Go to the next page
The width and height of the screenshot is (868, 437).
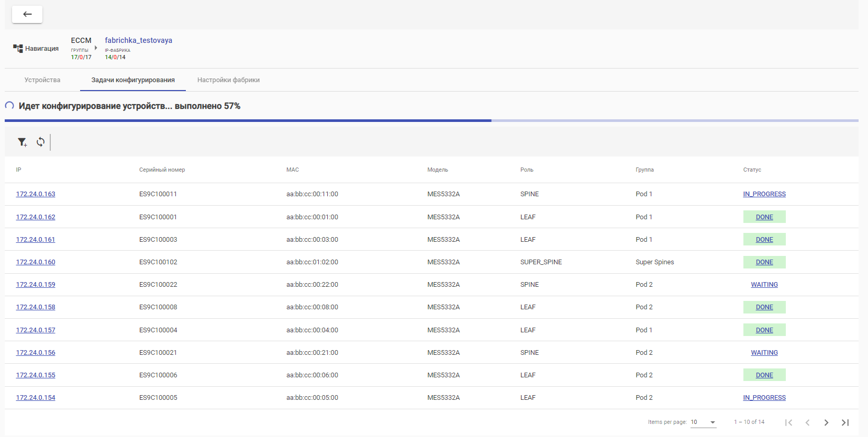(x=826, y=422)
